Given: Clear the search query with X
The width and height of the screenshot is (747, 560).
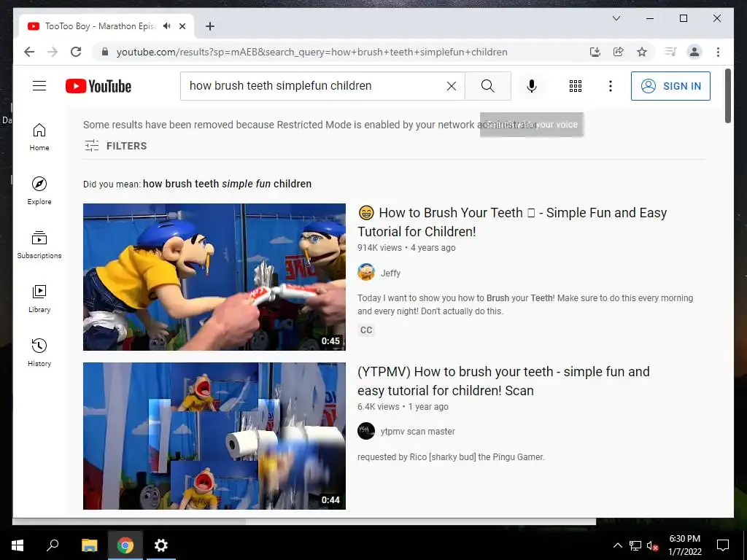Looking at the screenshot, I should click(x=451, y=86).
